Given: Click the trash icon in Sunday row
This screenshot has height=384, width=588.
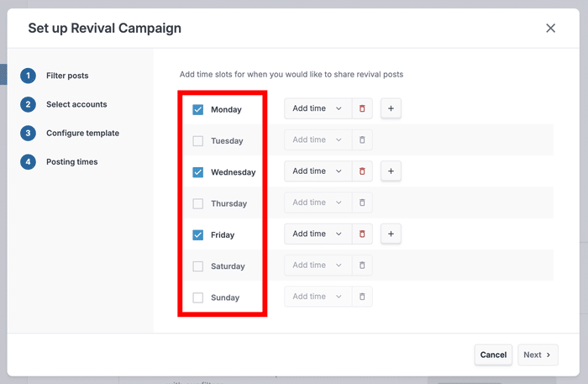Looking at the screenshot, I should click(x=362, y=297).
